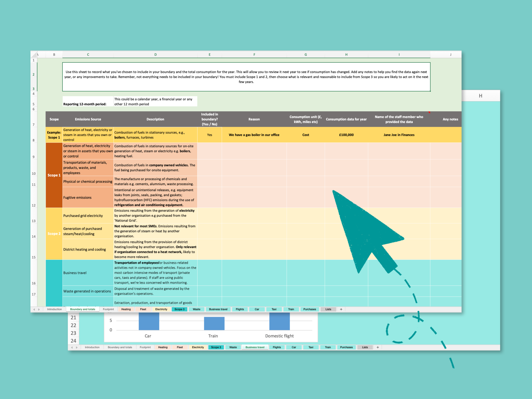Open the Car tab in front window
Image resolution: width=532 pixels, height=399 pixels.
[x=257, y=309]
